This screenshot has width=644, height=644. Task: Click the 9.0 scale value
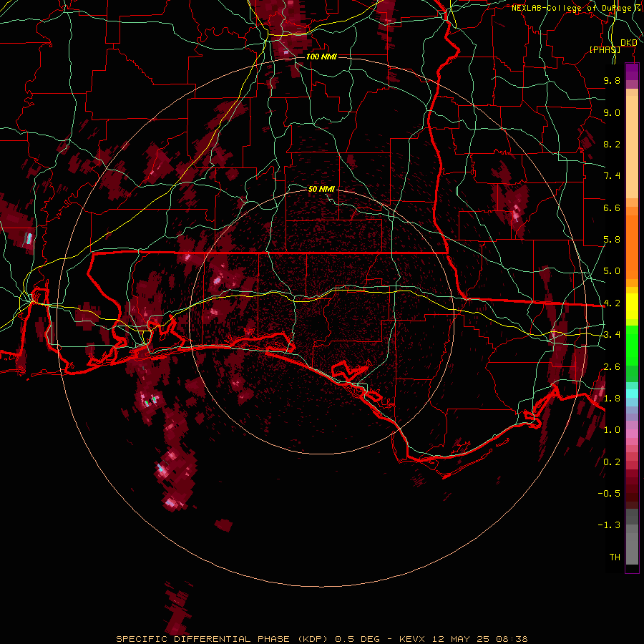click(612, 112)
